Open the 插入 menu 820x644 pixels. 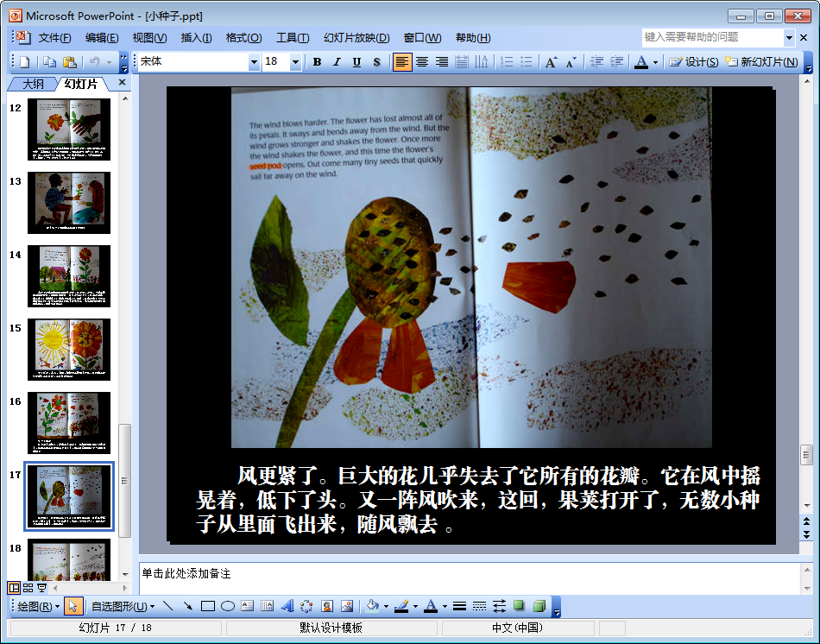196,38
